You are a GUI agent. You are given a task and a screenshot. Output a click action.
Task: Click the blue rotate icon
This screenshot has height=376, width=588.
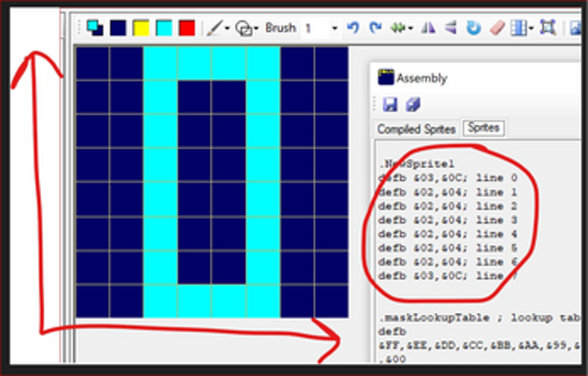pyautogui.click(x=473, y=28)
